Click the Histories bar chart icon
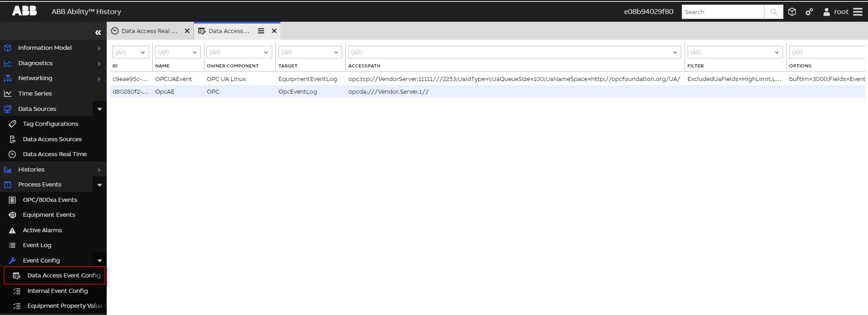This screenshot has height=315, width=868. (x=8, y=170)
